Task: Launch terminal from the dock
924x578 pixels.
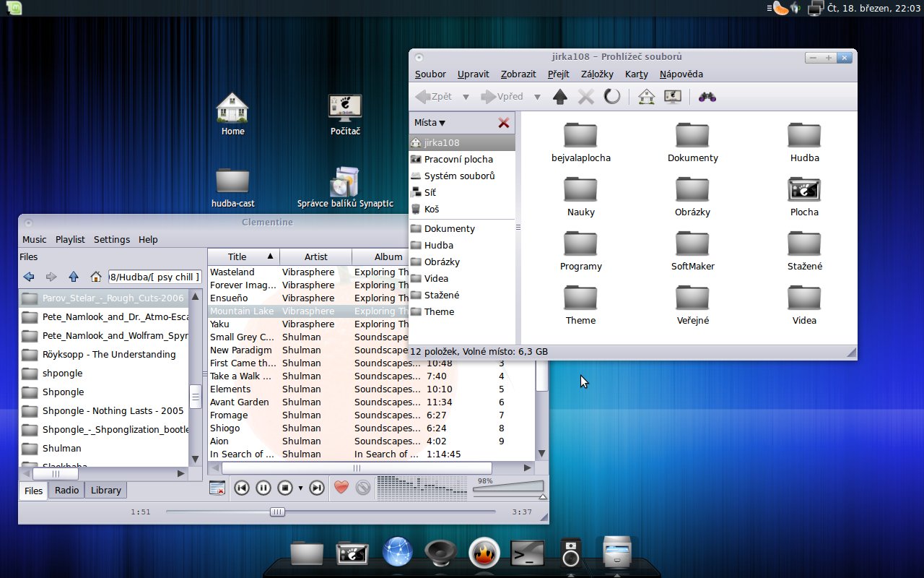Action: 527,553
